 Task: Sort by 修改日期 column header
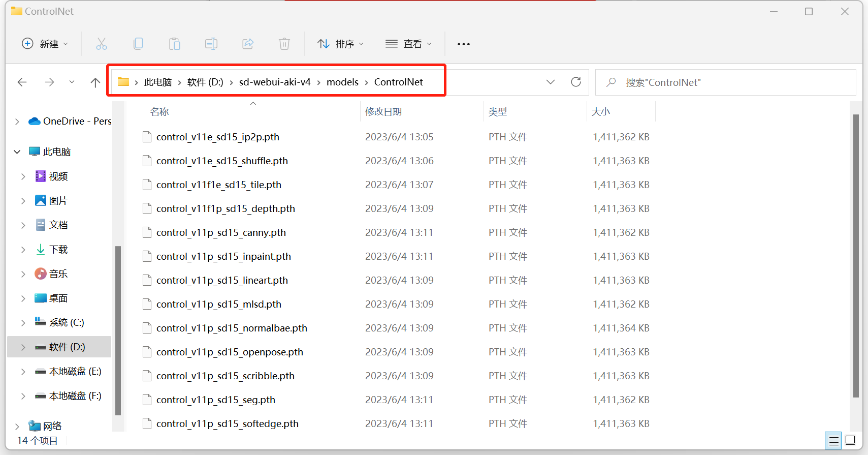point(383,111)
